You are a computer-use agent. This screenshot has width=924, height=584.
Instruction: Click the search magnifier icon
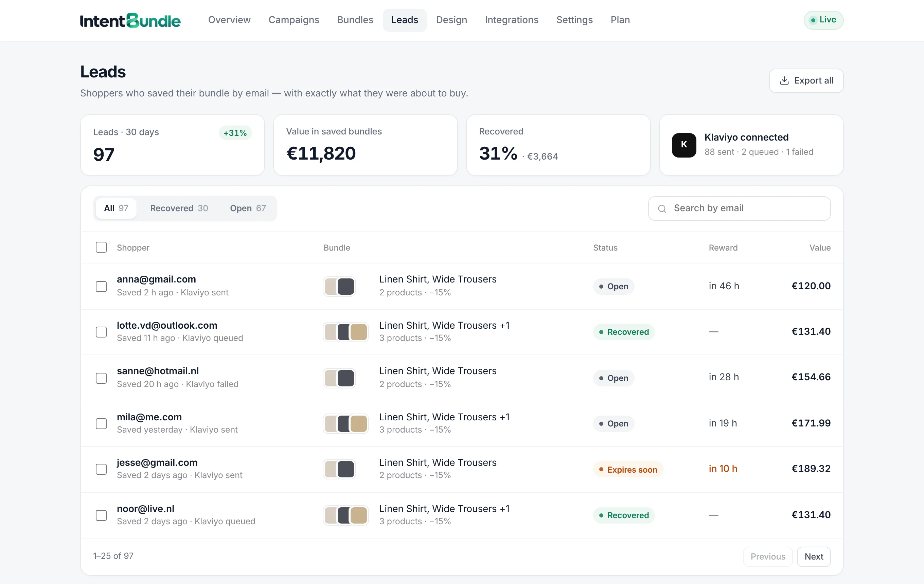pos(662,208)
